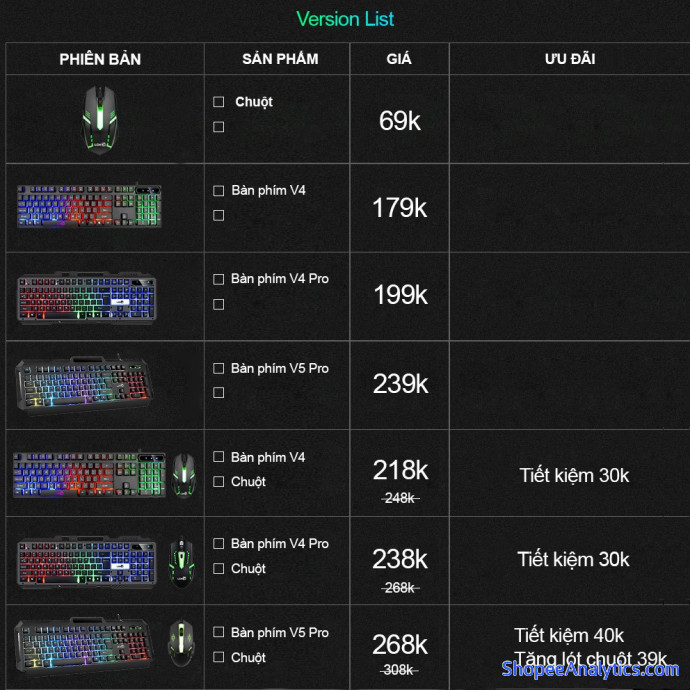The width and height of the screenshot is (690, 690).
Task: Tick the Bàn phím V4 Pro checkbox at 199k
Action: [x=219, y=279]
